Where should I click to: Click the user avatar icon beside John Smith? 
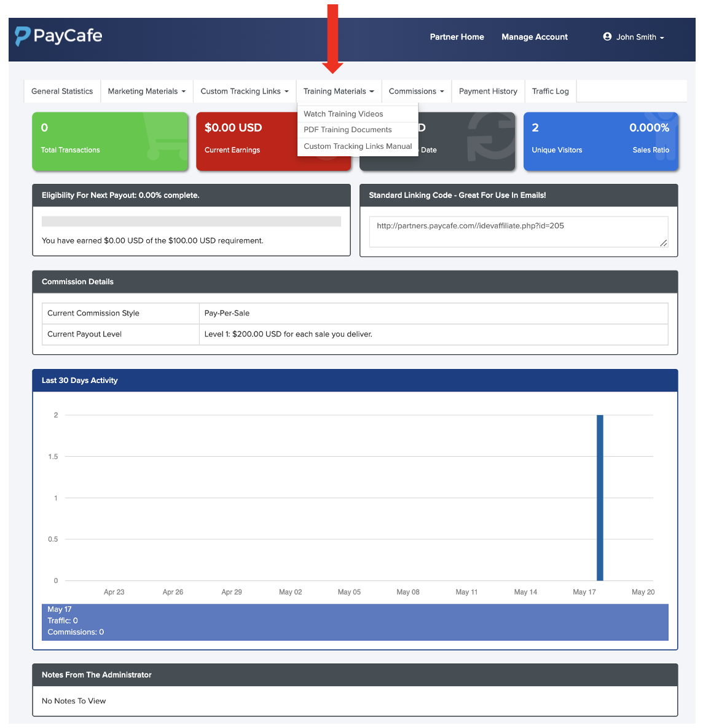coord(607,37)
